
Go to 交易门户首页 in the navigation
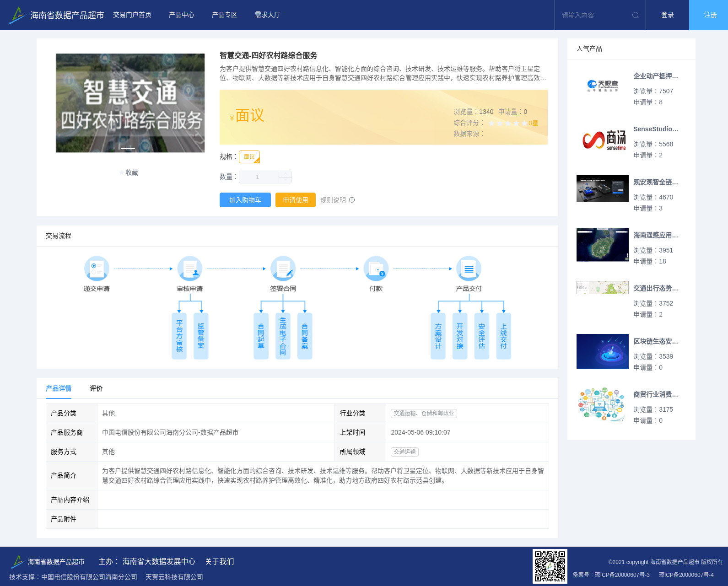(x=132, y=15)
